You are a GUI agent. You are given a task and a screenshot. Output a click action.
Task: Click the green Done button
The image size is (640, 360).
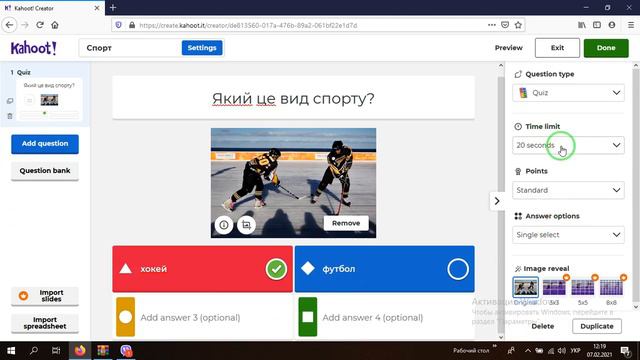tap(606, 48)
